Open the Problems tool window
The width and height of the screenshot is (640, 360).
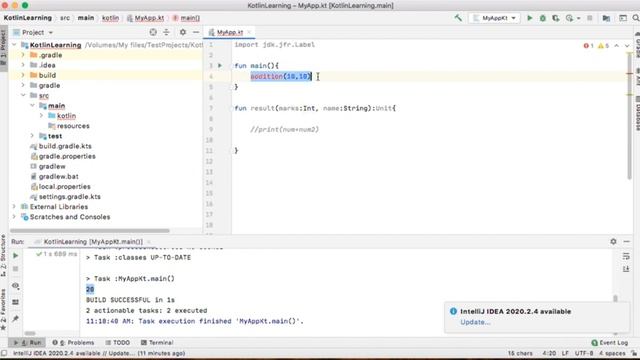click(x=73, y=342)
